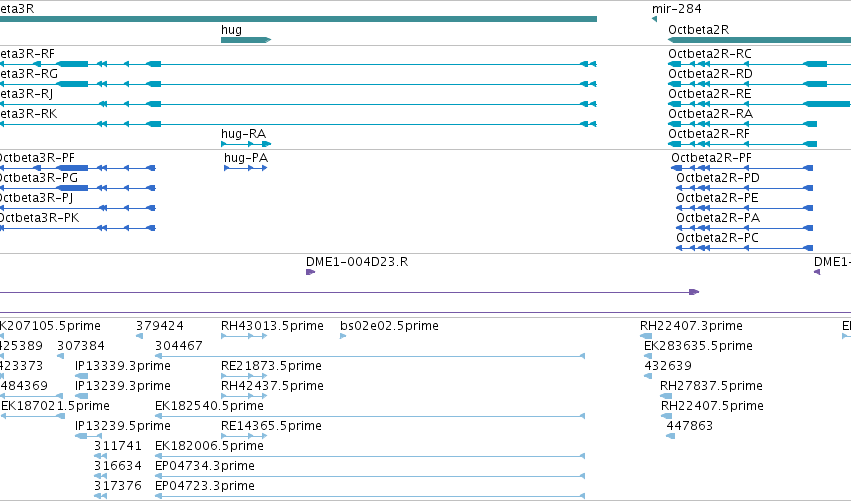Click the Octbeta2R-RD transcript label
This screenshot has height=501, width=851.
click(710, 74)
